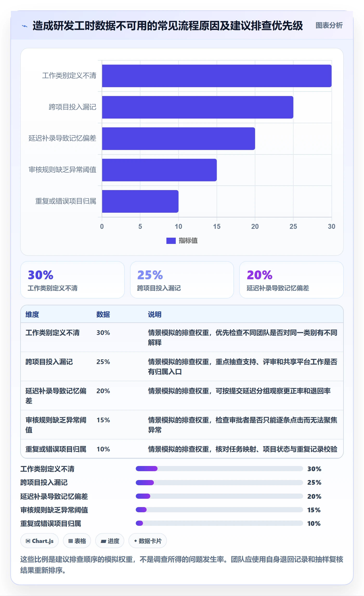
Task: Open the 20% 延迟补录导致记忆偏差 data card
Action: pyautogui.click(x=291, y=280)
